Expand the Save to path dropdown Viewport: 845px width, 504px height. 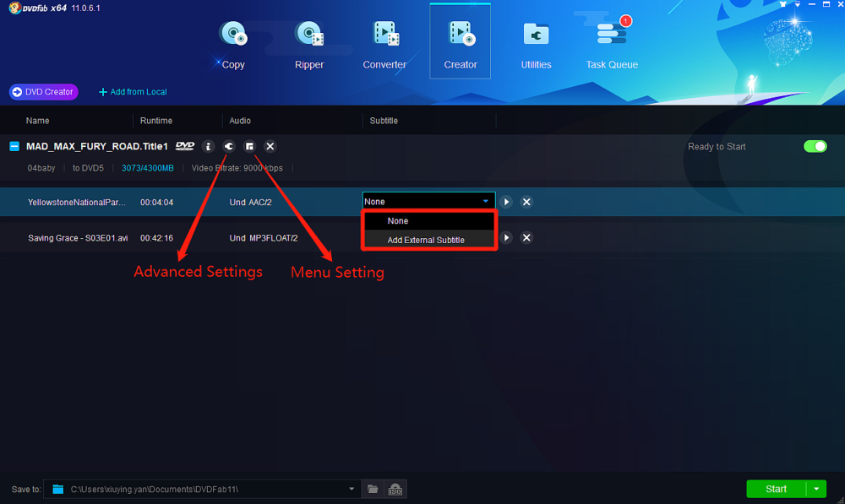(352, 489)
